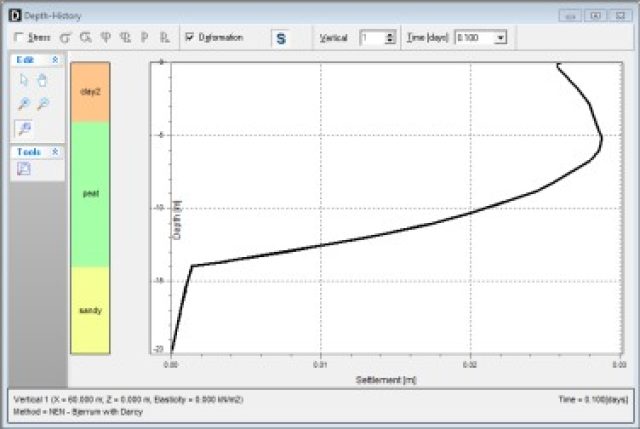
Task: Select the arrow pointer tool
Action: coord(24,81)
